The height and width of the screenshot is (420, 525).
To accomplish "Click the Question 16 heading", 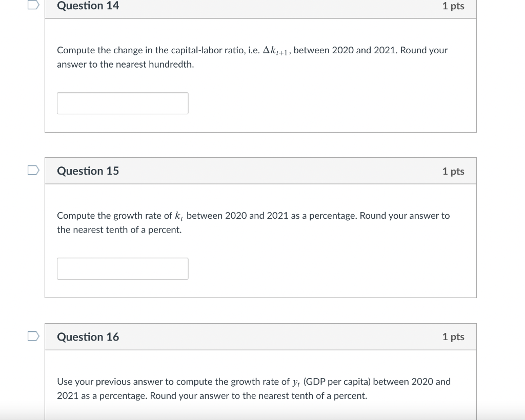I will pyautogui.click(x=88, y=337).
